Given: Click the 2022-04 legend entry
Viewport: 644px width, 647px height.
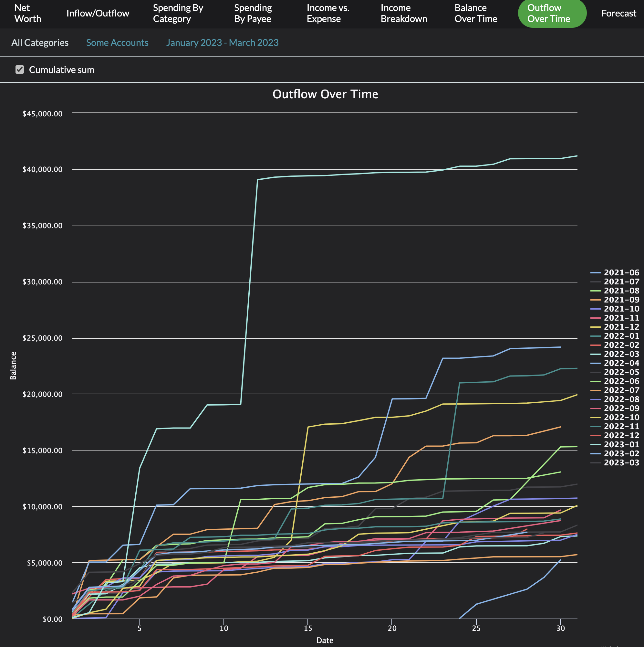Looking at the screenshot, I should click(621, 363).
